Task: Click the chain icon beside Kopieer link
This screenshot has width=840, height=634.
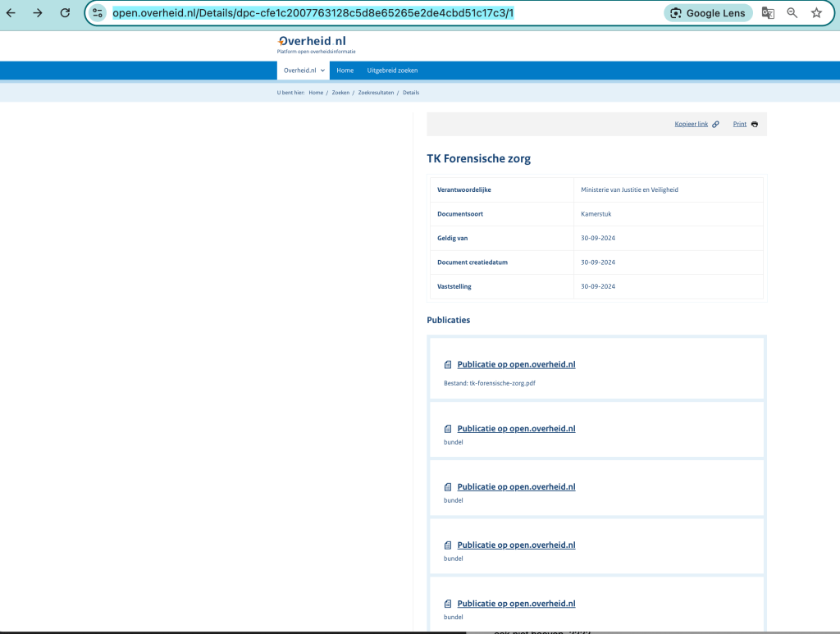Action: point(715,125)
